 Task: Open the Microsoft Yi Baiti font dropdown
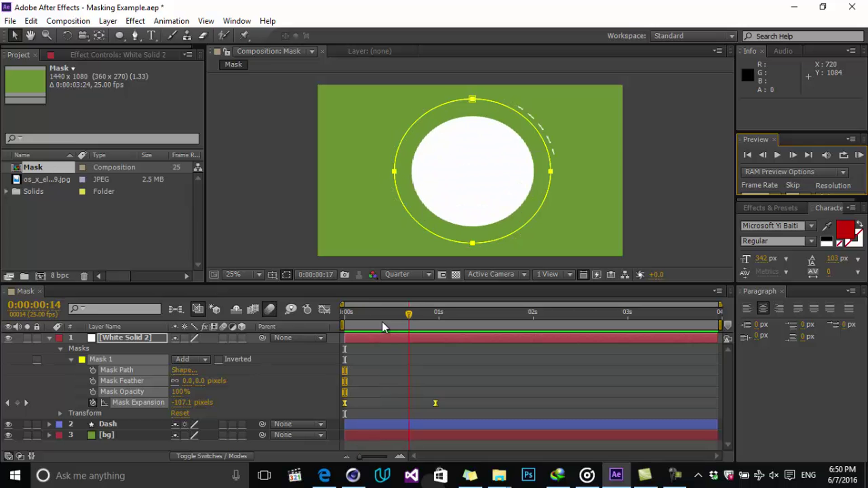click(778, 225)
